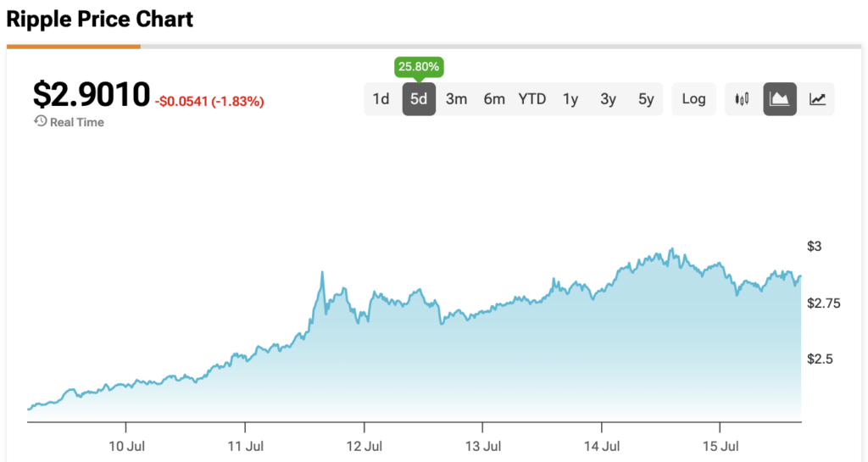View the 3y price range

(608, 99)
